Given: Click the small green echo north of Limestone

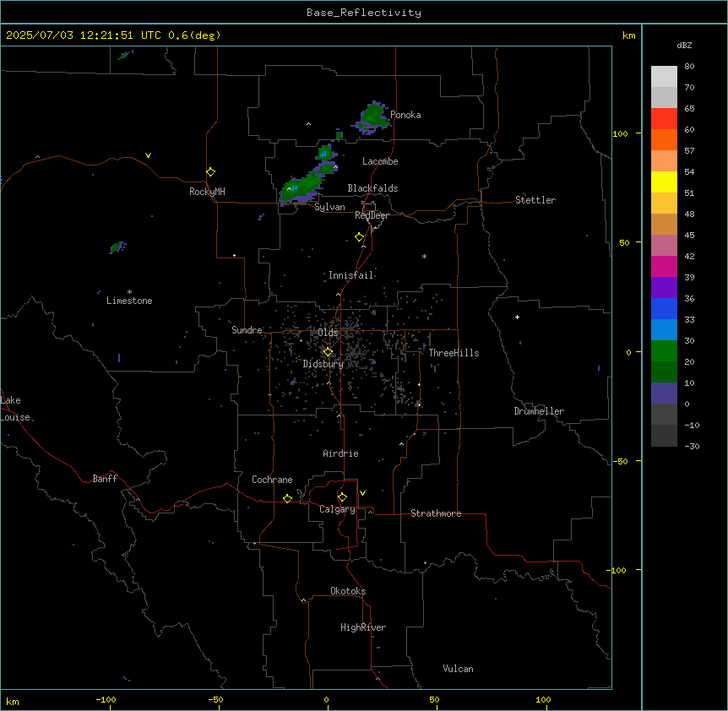Looking at the screenshot, I should coord(117,247).
